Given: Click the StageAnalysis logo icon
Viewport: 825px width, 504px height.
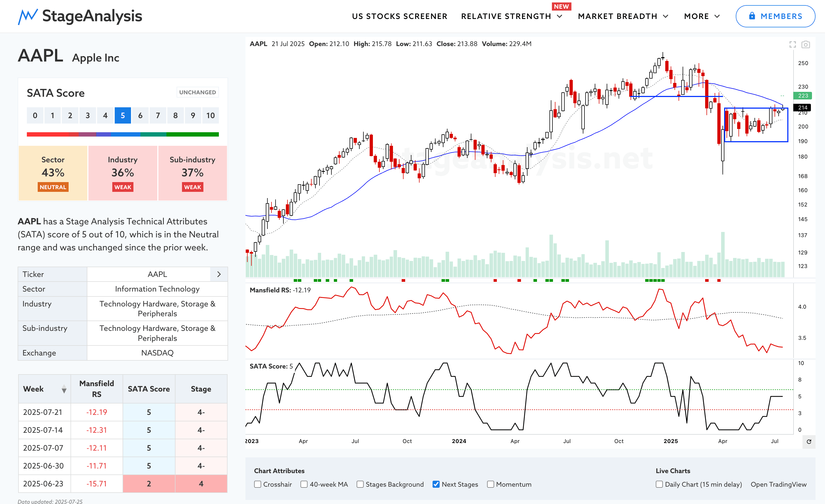Looking at the screenshot, I should pyautogui.click(x=28, y=16).
